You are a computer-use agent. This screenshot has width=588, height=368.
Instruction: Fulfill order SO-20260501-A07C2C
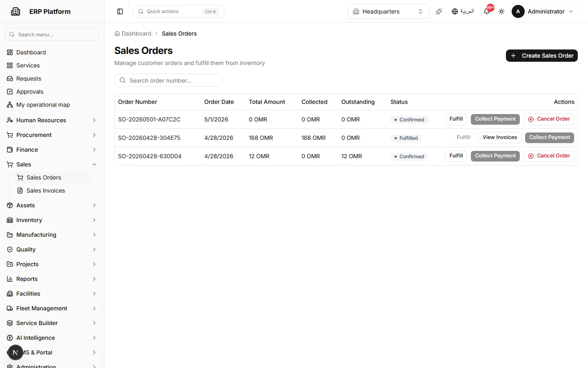click(x=456, y=119)
